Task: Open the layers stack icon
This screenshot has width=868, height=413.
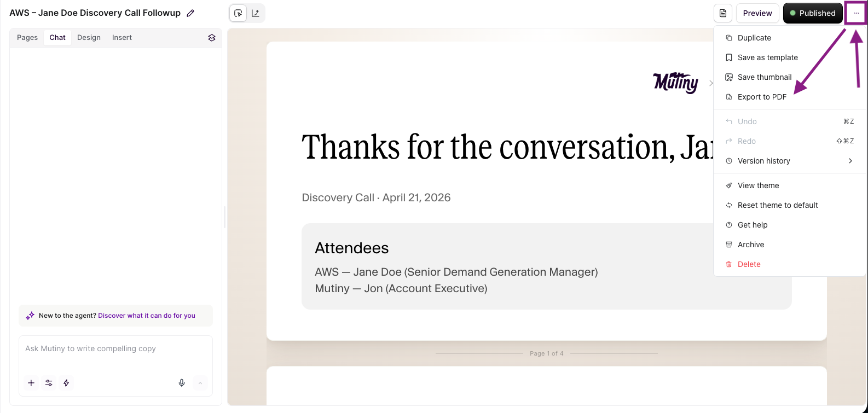Action: click(212, 38)
